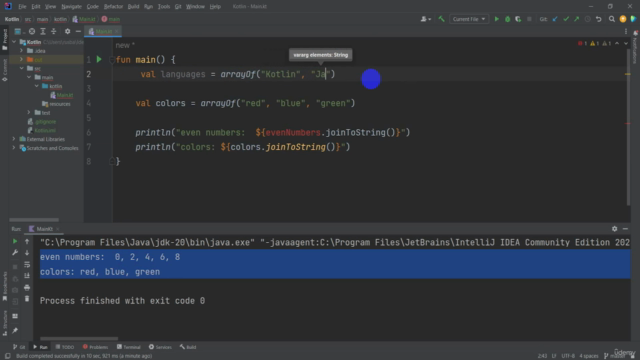Hide the Project panel with minus icon
The height and width of the screenshot is (360, 640).
78,31
